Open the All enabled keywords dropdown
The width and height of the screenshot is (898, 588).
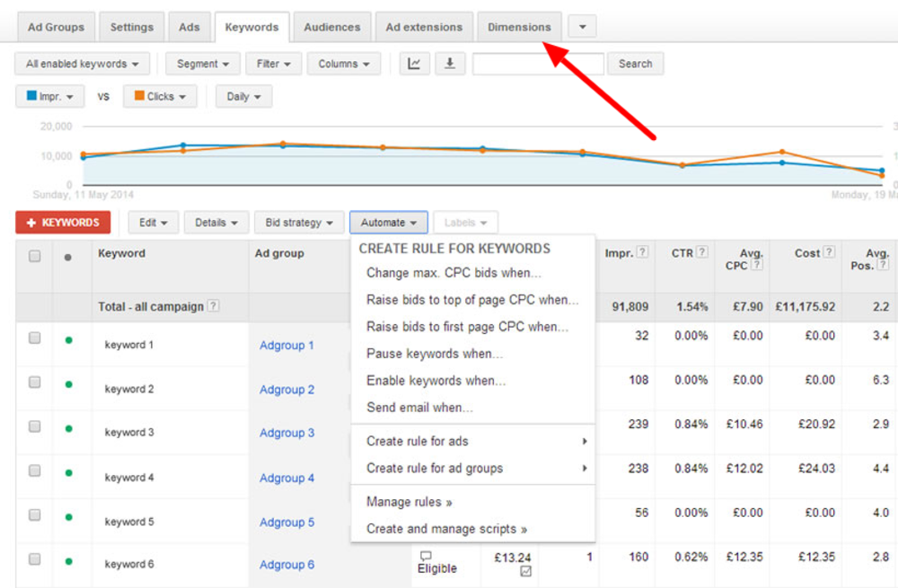pyautogui.click(x=82, y=64)
